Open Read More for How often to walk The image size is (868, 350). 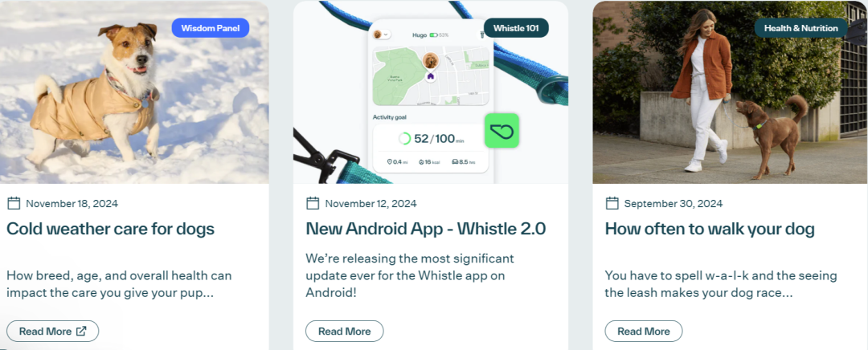(x=643, y=332)
